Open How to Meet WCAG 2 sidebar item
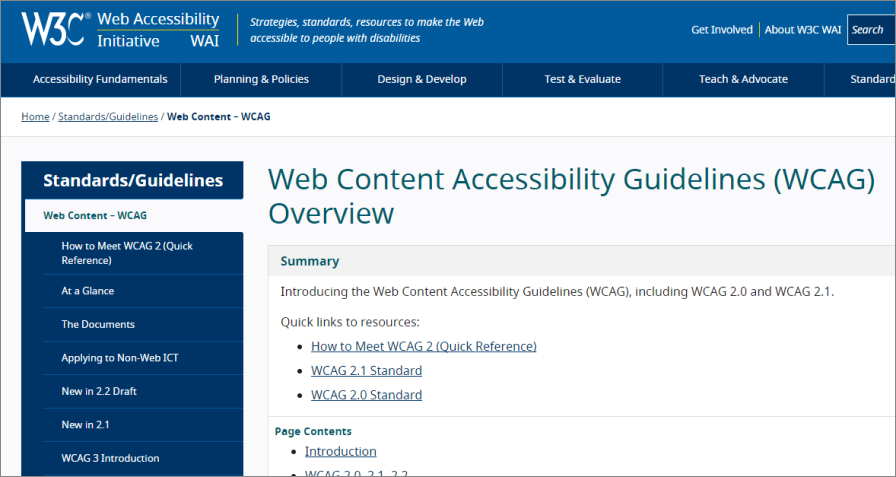 (x=143, y=253)
